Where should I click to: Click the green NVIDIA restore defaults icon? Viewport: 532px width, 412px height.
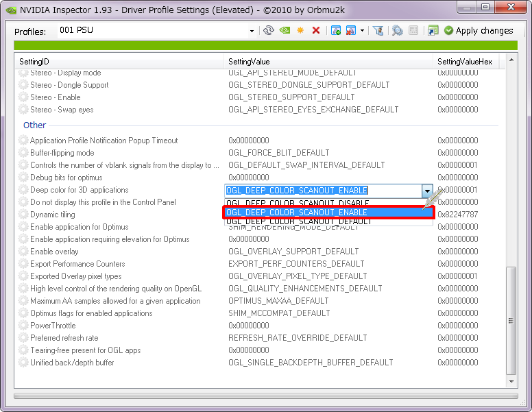coord(285,31)
